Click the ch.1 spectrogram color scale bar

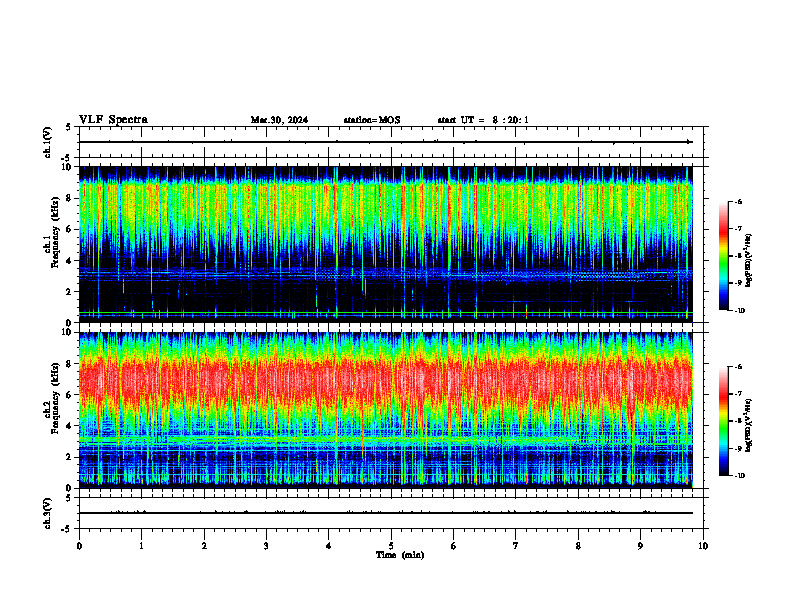pyautogui.click(x=723, y=256)
